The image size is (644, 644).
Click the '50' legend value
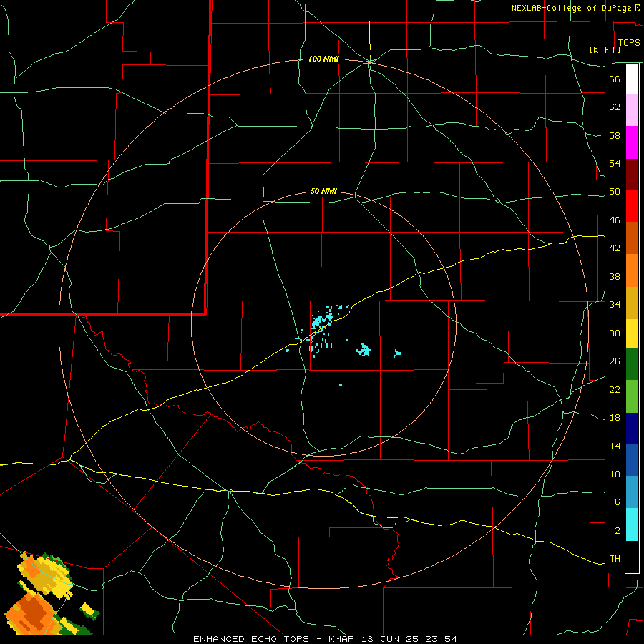[615, 192]
